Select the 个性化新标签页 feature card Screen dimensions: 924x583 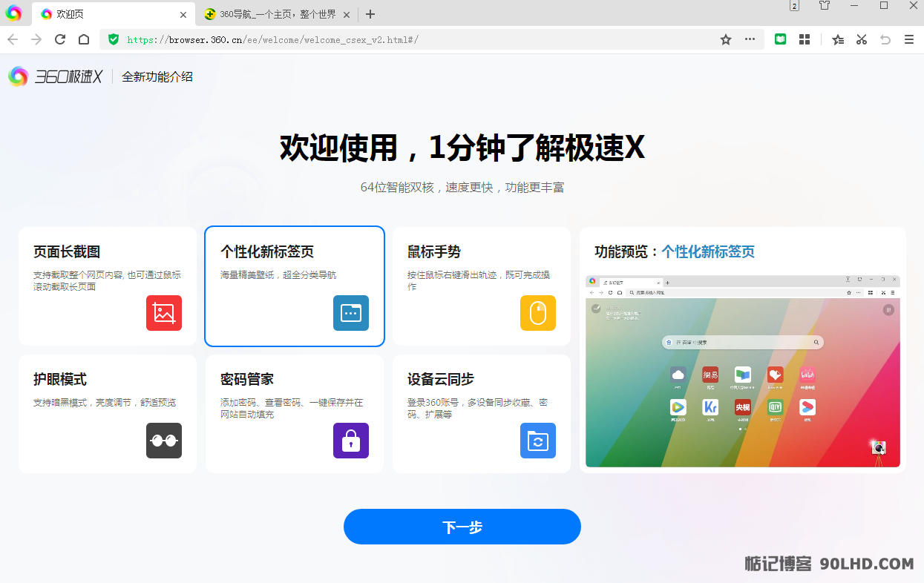[295, 286]
